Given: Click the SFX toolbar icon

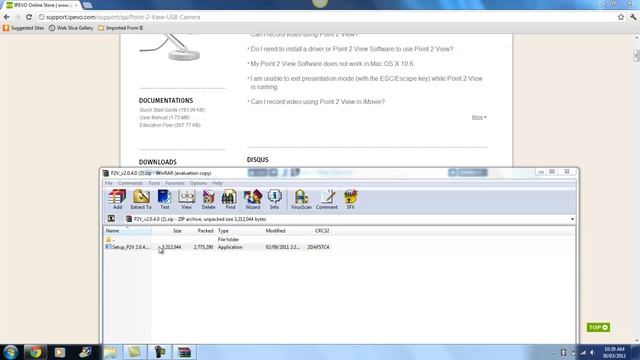Looking at the screenshot, I should coord(350,200).
